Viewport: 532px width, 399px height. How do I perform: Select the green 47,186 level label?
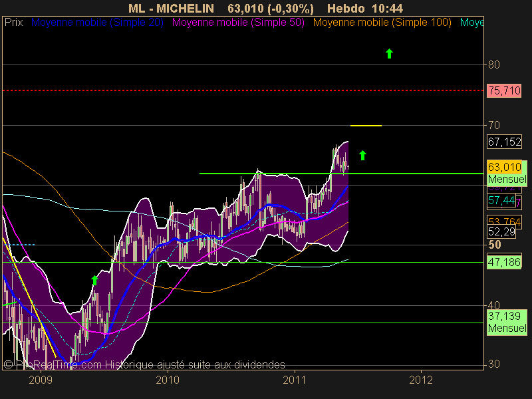[x=504, y=262]
